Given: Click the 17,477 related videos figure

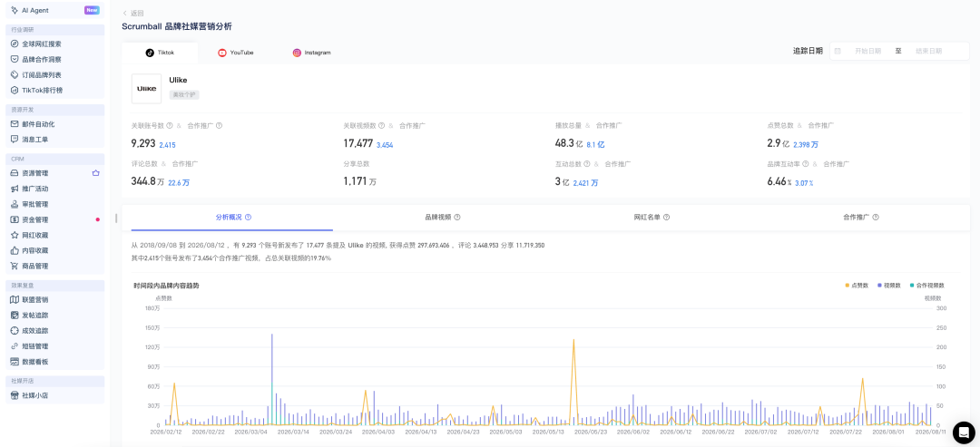Looking at the screenshot, I should click(x=358, y=143).
